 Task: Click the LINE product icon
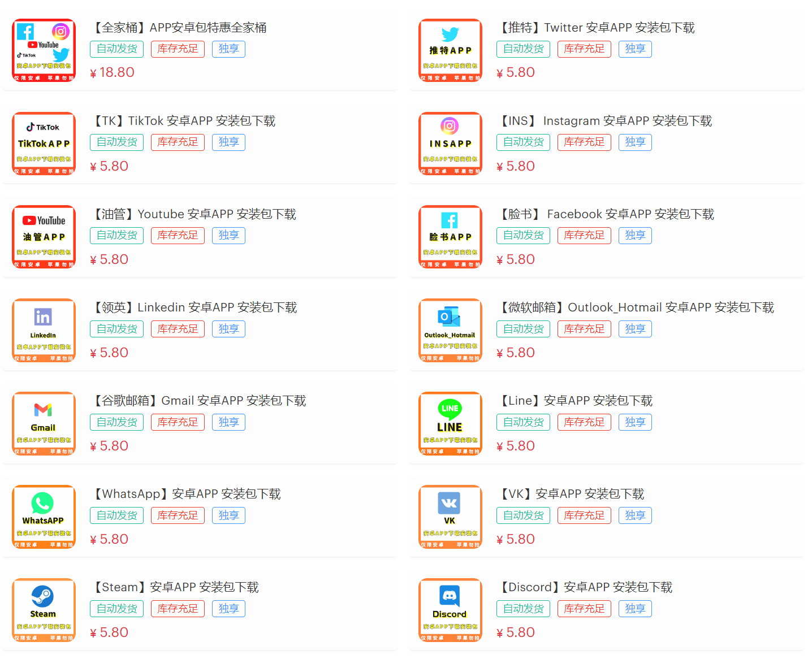click(450, 423)
